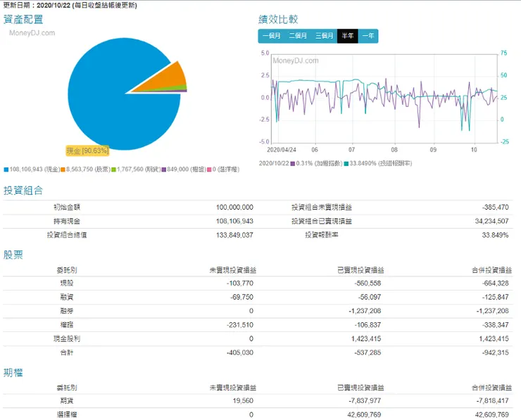Click the realized portfolio gain 34,234,507
The width and height of the screenshot is (521, 420).
pyautogui.click(x=491, y=221)
